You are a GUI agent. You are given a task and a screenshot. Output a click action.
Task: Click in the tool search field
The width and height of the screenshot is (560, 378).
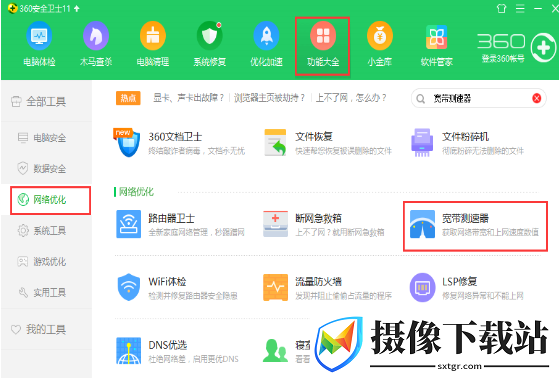pos(479,98)
